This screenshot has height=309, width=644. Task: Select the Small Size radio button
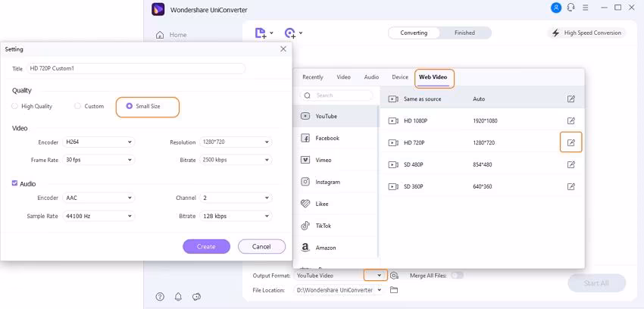click(x=130, y=106)
